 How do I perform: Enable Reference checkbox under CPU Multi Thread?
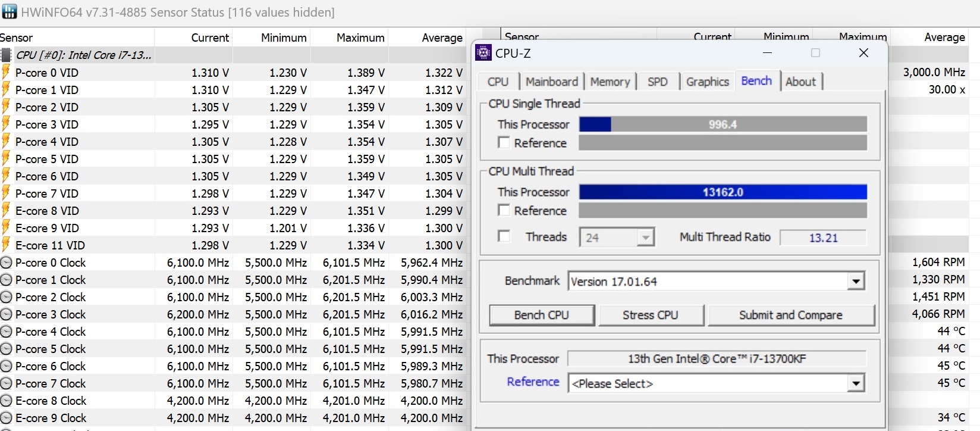pos(504,211)
